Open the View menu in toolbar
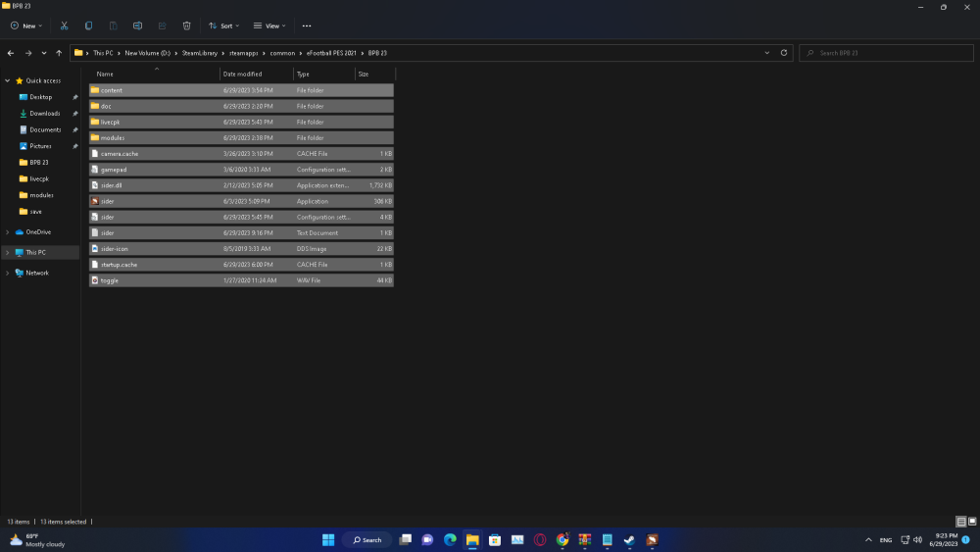This screenshot has width=980, height=552. (269, 25)
